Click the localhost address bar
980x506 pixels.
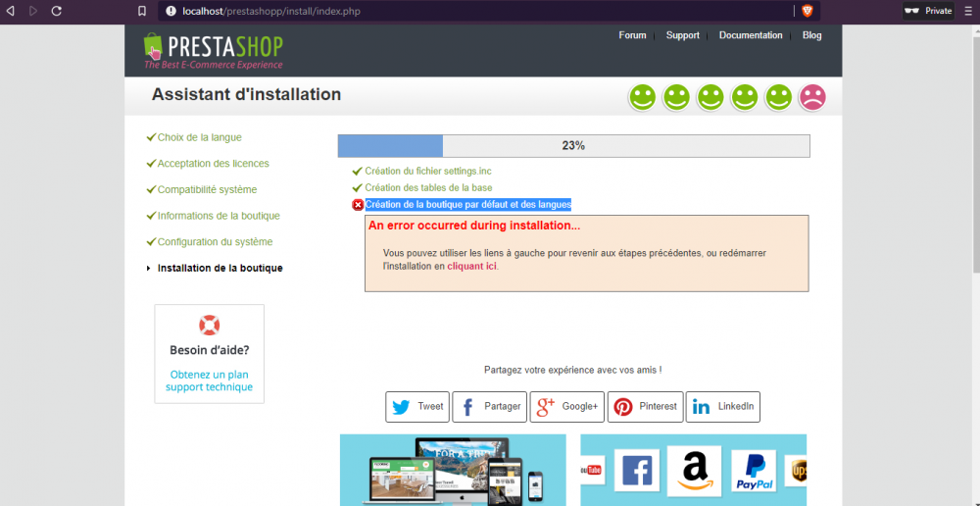[476, 11]
